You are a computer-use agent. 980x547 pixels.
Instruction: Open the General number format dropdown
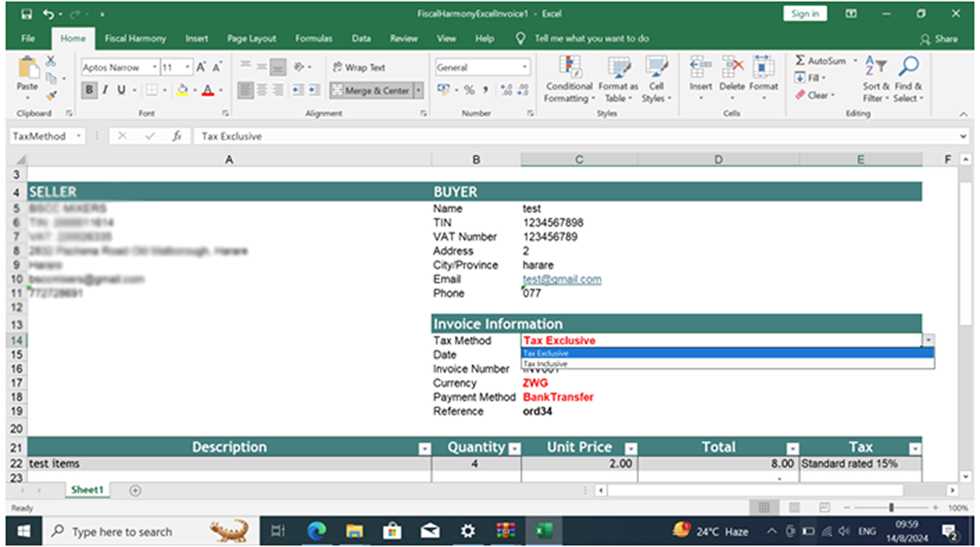[525, 67]
